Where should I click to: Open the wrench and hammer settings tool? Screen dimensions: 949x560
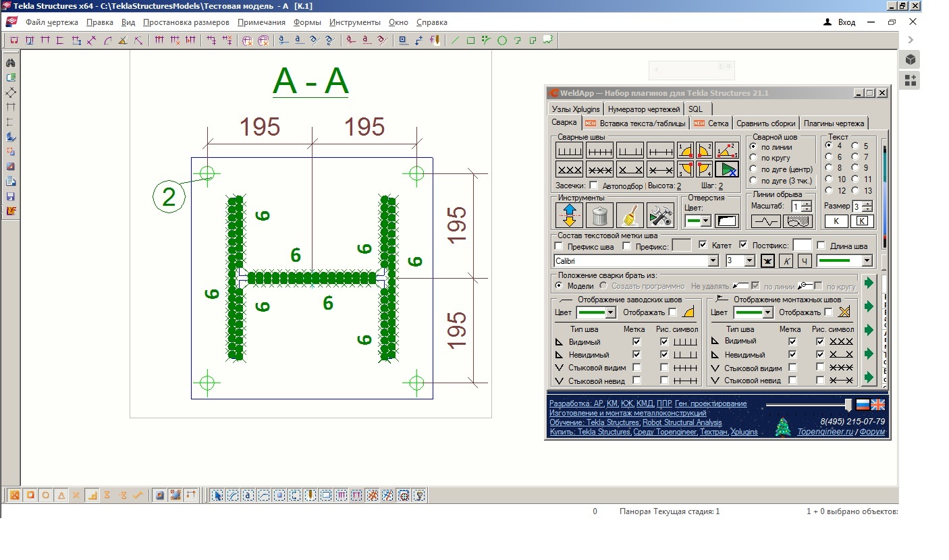pos(660,215)
